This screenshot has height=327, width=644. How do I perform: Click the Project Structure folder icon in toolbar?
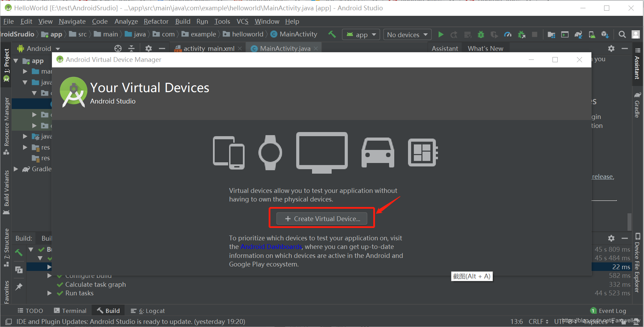point(551,34)
